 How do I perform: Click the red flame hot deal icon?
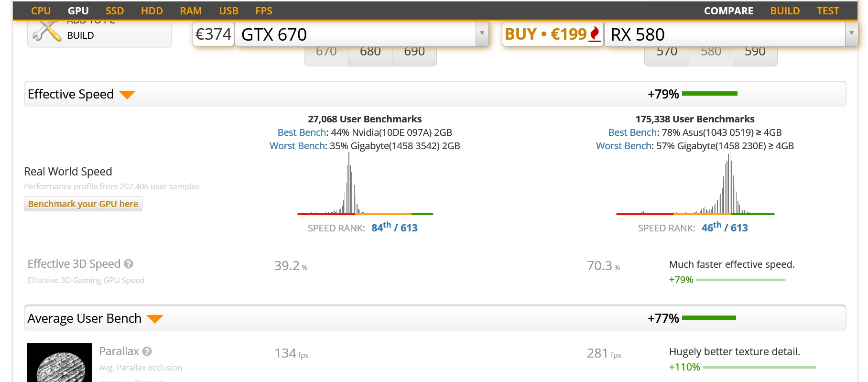click(x=595, y=34)
